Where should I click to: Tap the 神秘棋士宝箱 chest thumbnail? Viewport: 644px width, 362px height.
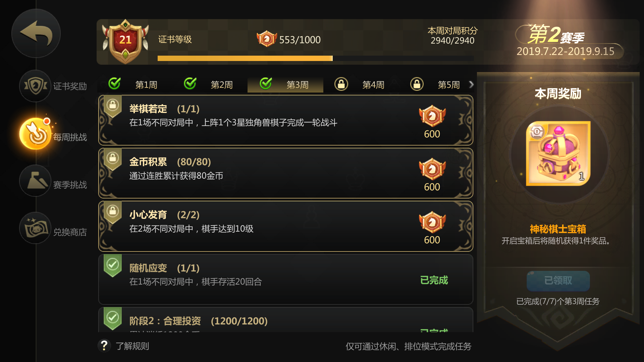pos(558,153)
